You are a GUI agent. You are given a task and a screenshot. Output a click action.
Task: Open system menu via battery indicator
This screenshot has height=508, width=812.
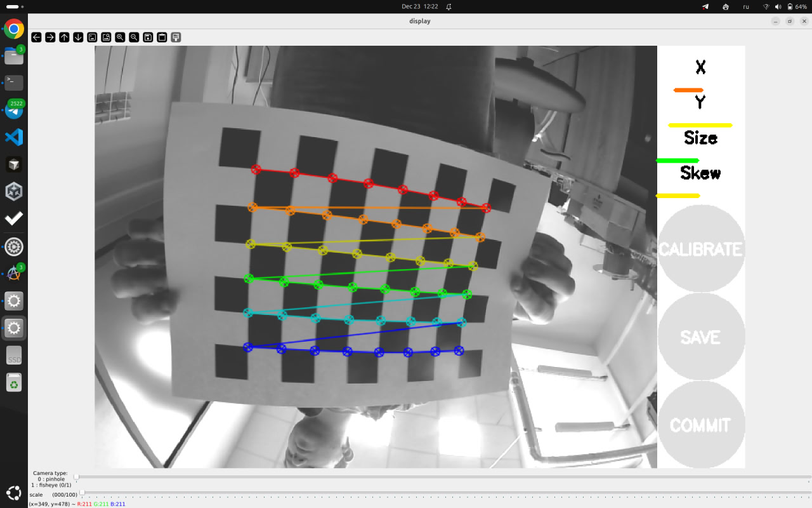(797, 6)
